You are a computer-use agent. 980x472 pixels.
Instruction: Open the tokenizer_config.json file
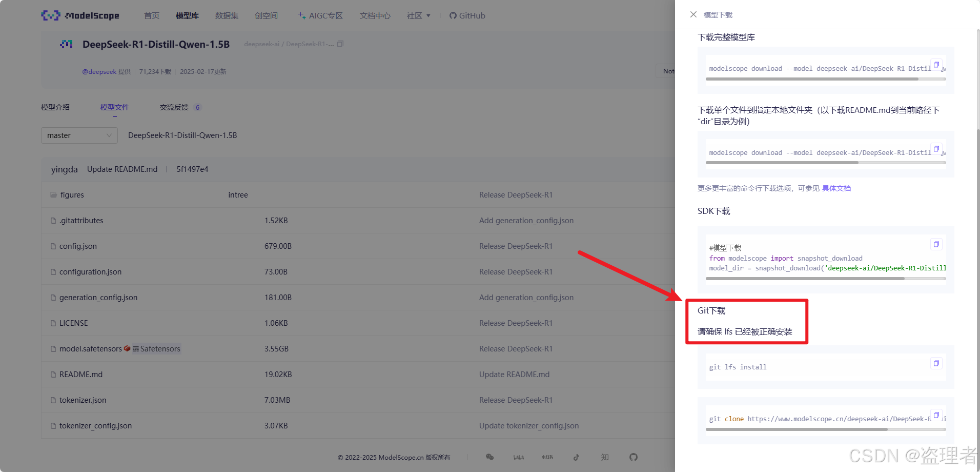[95, 426]
